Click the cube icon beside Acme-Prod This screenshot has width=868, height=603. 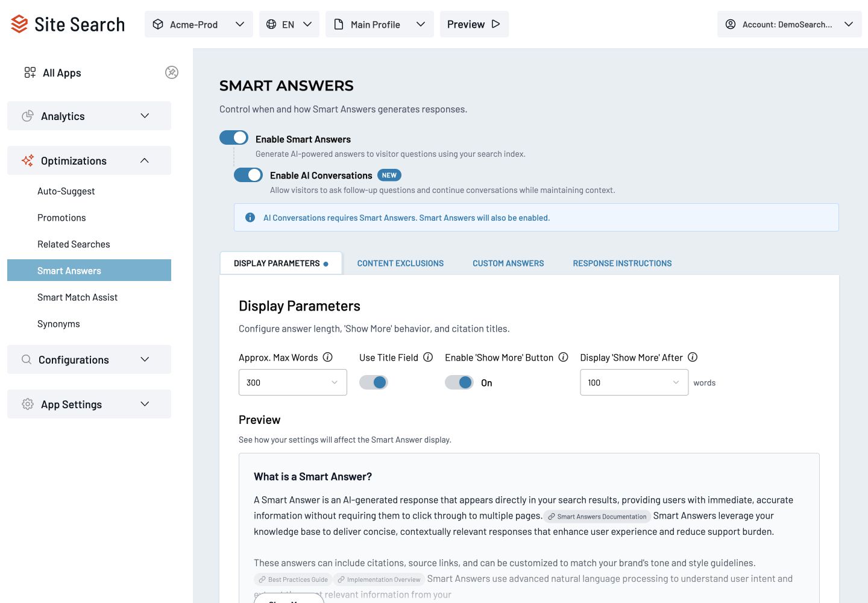click(x=158, y=24)
